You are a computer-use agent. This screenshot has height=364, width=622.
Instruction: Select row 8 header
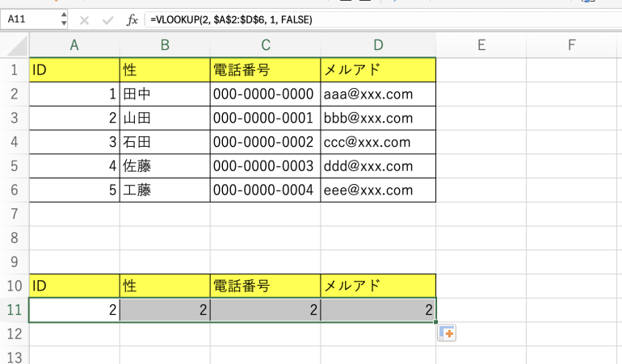(15, 238)
